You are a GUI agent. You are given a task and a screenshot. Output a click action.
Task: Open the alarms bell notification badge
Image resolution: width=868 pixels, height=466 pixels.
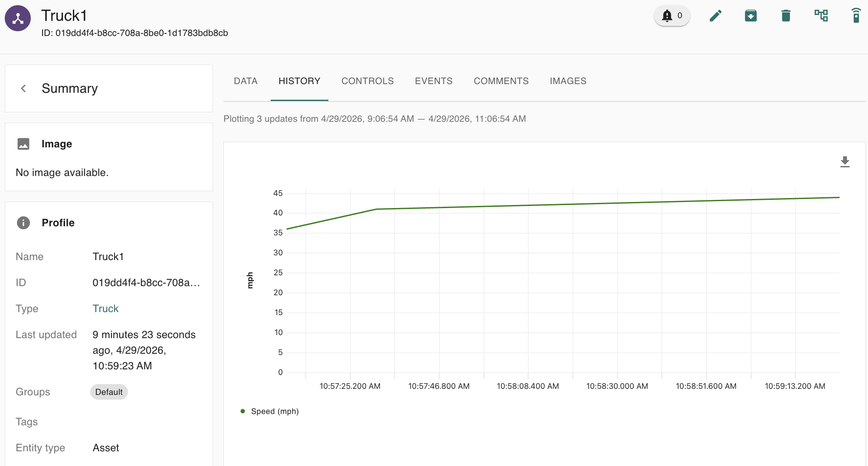(672, 16)
